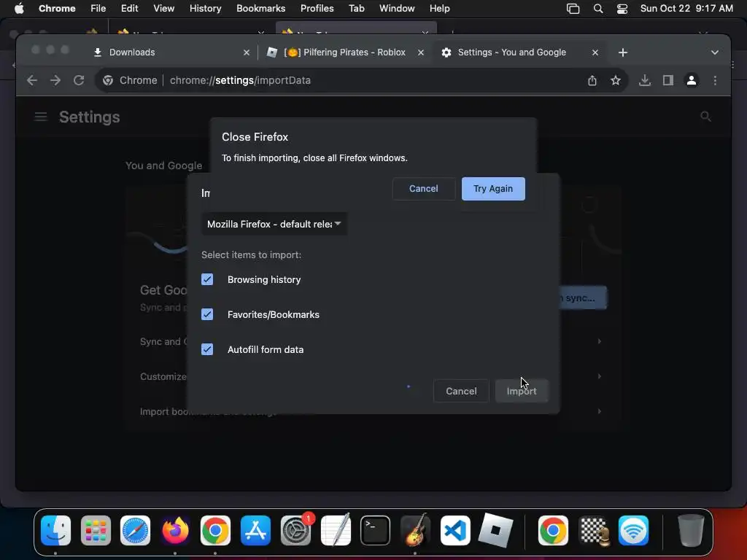The image size is (747, 560).
Task: Click the Import button
Action: (x=522, y=391)
